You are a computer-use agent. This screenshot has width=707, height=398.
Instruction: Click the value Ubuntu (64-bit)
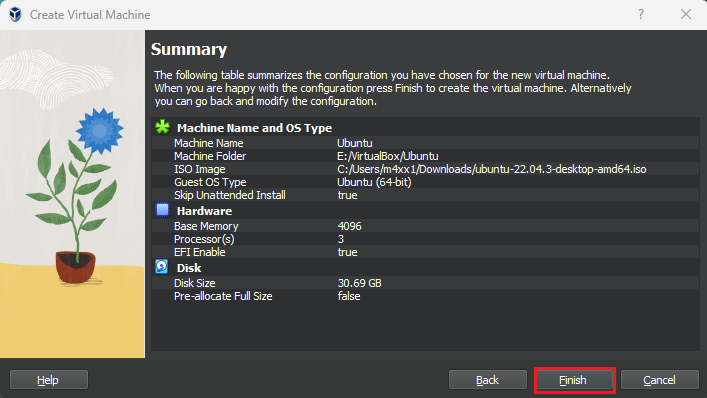(374, 182)
